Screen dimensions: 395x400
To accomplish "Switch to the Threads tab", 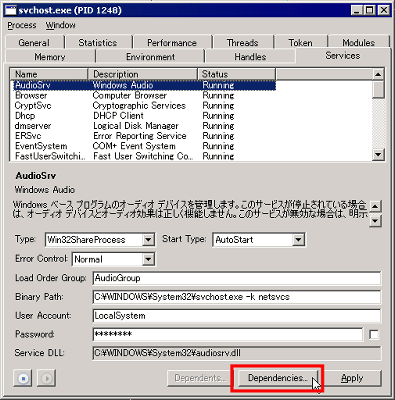I will pos(242,43).
